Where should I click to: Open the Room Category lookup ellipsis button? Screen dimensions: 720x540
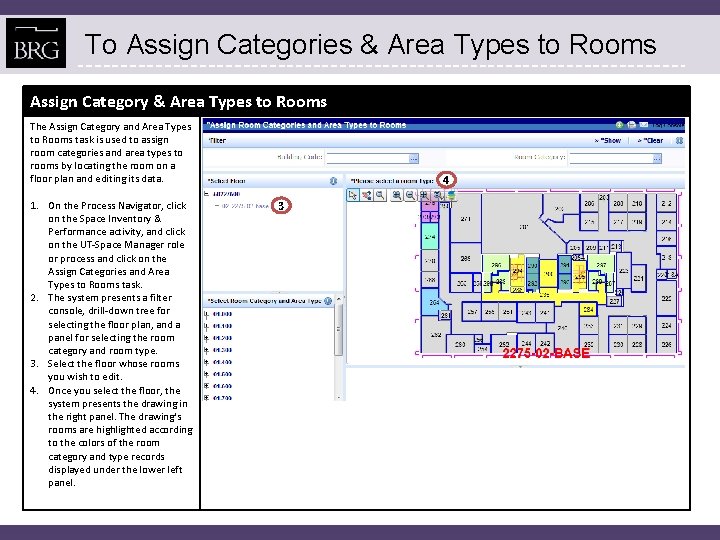657,158
